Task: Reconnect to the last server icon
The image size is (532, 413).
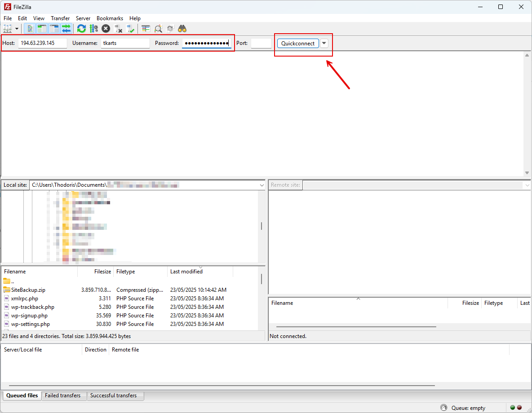Action: (130, 29)
